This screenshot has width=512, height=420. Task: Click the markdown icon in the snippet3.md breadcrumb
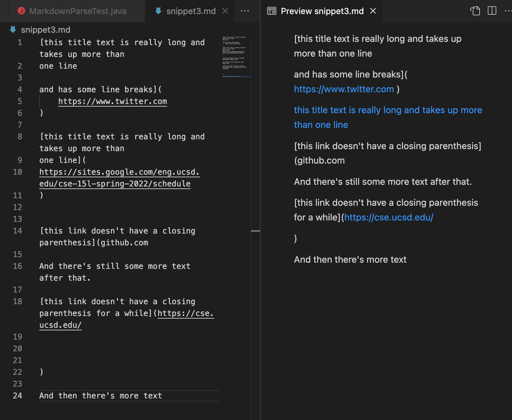point(13,30)
